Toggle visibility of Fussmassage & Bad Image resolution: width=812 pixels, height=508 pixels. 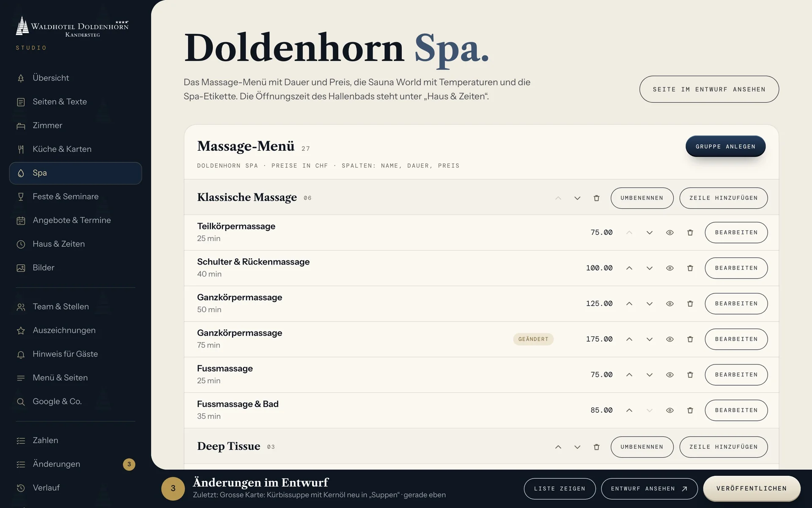tap(670, 410)
